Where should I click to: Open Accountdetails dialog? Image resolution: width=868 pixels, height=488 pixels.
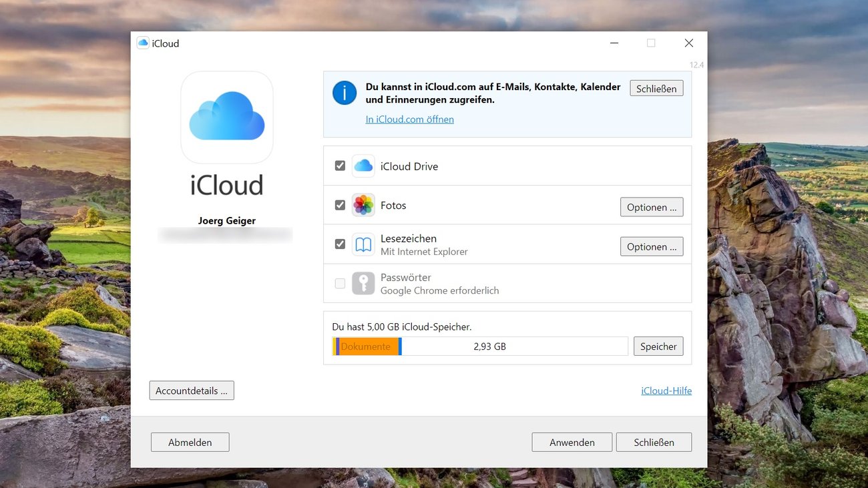coord(192,391)
